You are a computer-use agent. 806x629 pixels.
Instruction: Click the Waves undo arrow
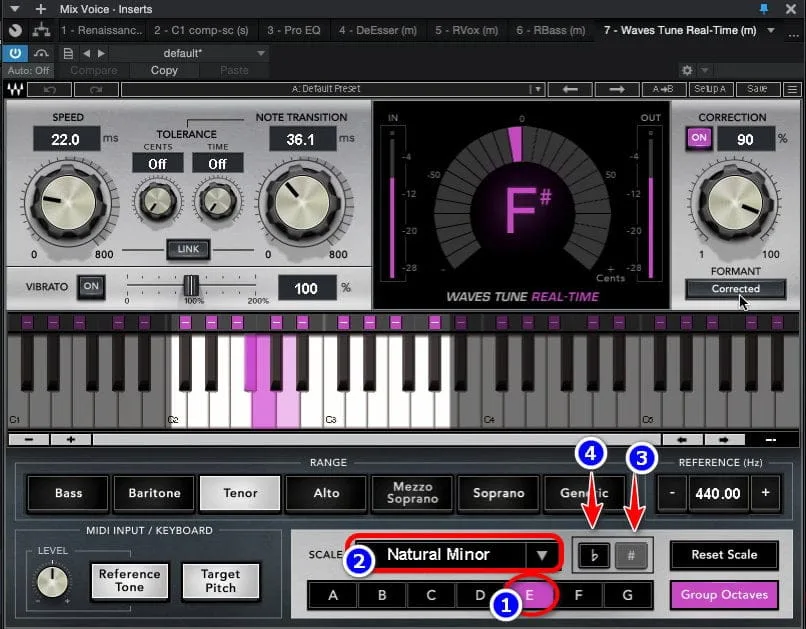pyautogui.click(x=50, y=89)
